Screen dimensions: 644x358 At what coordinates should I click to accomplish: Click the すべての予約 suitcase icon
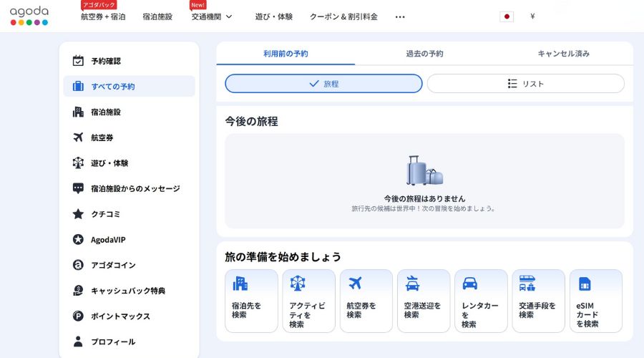pyautogui.click(x=78, y=87)
